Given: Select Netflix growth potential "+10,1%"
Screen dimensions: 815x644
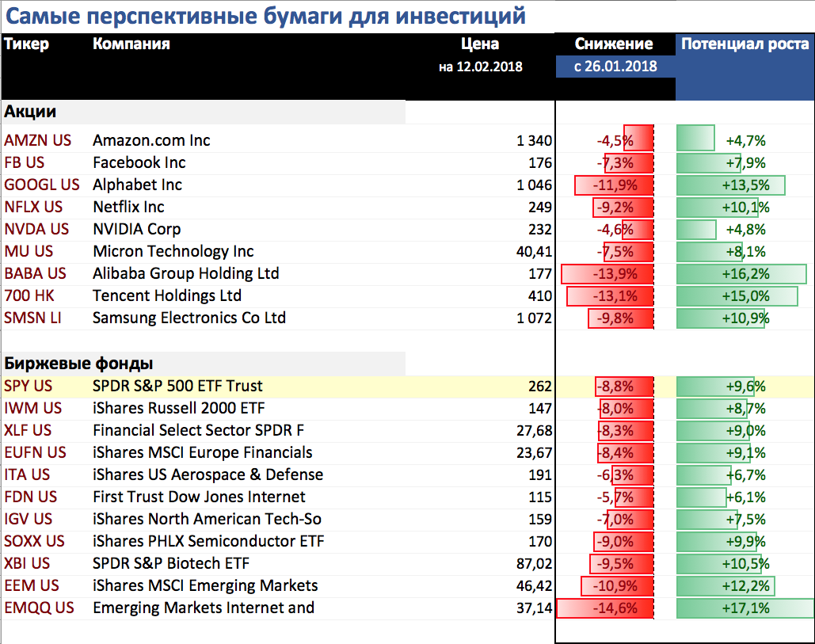Looking at the screenshot, I should (746, 207).
